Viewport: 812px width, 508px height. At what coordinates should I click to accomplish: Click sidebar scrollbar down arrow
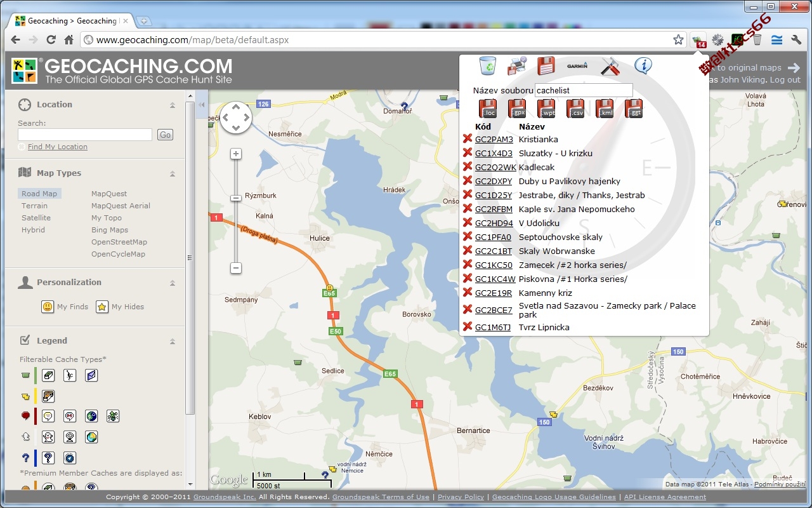tap(190, 485)
